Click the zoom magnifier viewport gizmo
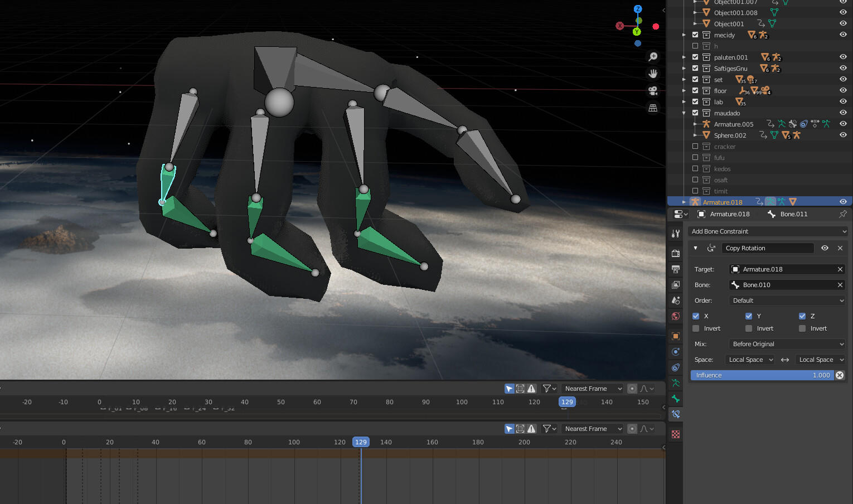The width and height of the screenshot is (853, 504). coord(653,57)
